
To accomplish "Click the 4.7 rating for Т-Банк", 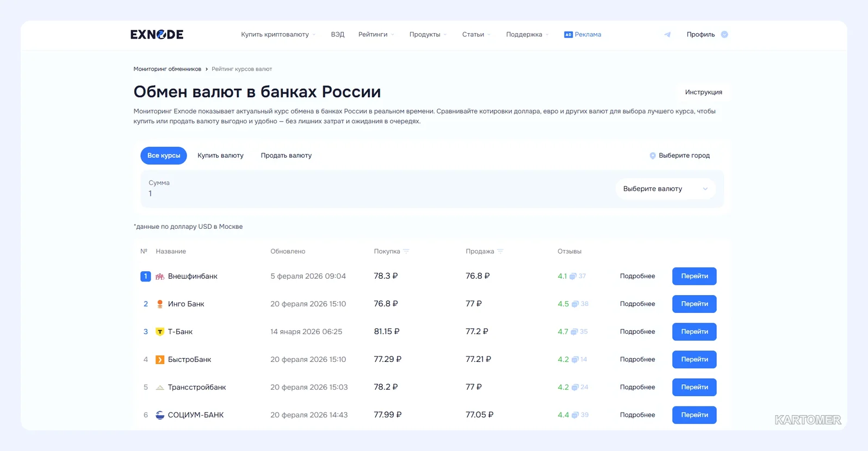I will [x=563, y=331].
